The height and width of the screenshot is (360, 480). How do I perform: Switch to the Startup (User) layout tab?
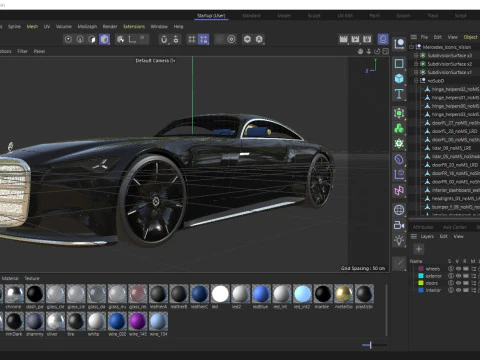coord(211,15)
